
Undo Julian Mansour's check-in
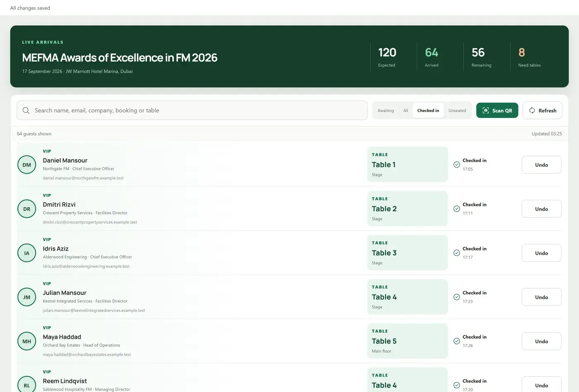coord(541,297)
